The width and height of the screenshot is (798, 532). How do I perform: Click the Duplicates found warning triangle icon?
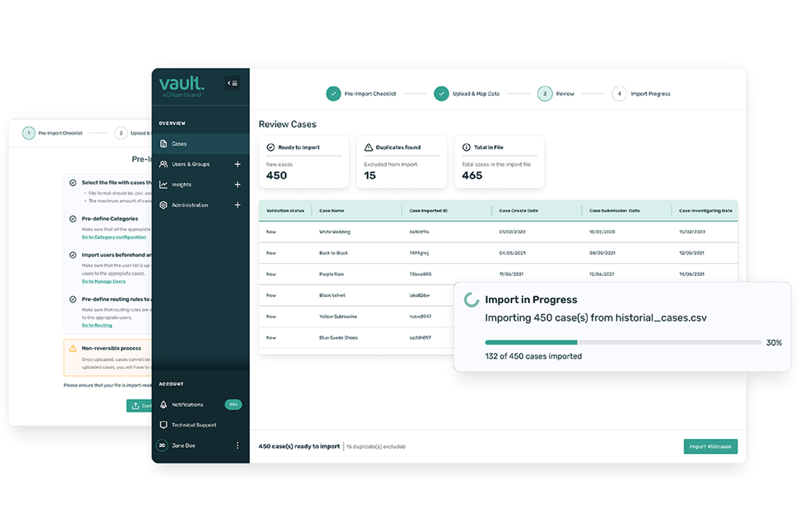coord(368,147)
